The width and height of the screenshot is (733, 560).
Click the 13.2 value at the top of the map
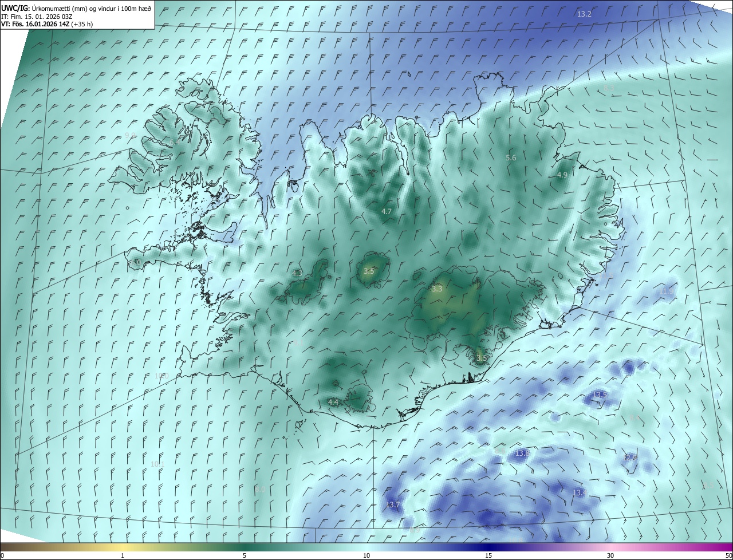(584, 14)
